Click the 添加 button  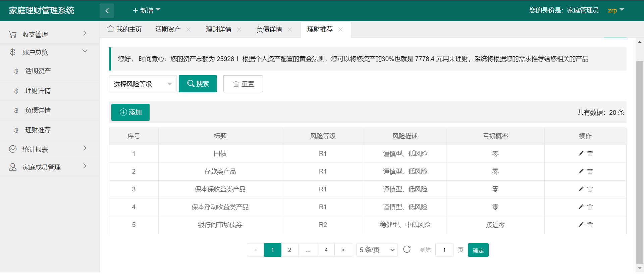click(130, 112)
